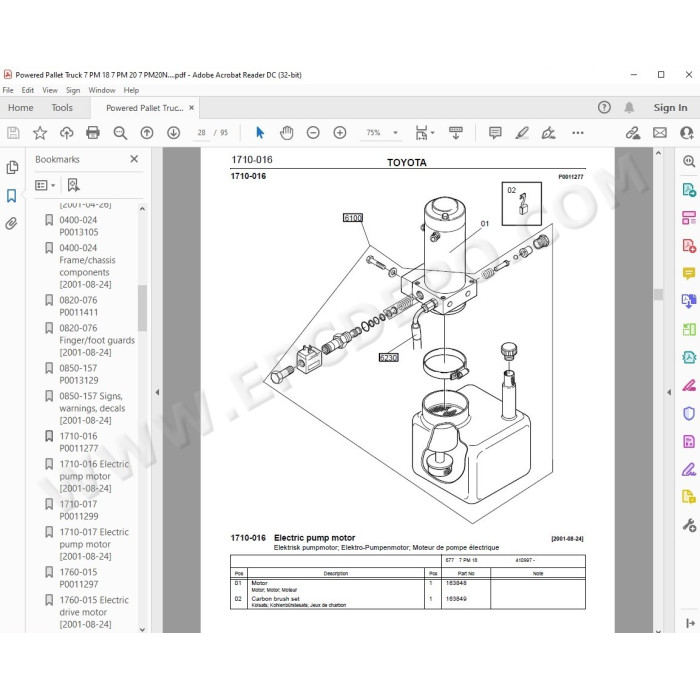Image resolution: width=700 pixels, height=700 pixels.
Task: Open the Help menu
Action: 131,90
